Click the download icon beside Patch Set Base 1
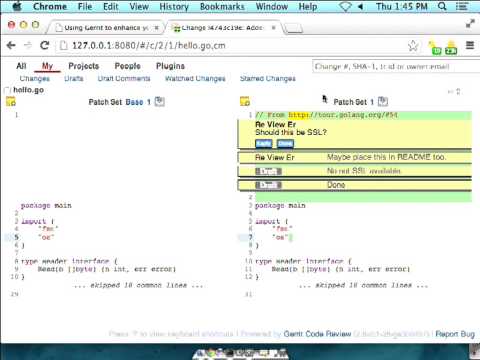Image resolution: width=480 pixels, height=360 pixels. (x=160, y=101)
